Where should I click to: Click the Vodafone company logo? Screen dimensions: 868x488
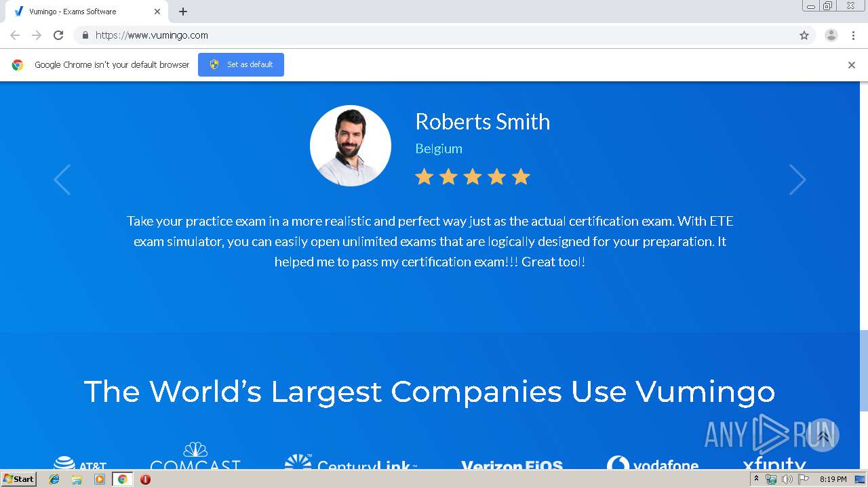(x=652, y=464)
